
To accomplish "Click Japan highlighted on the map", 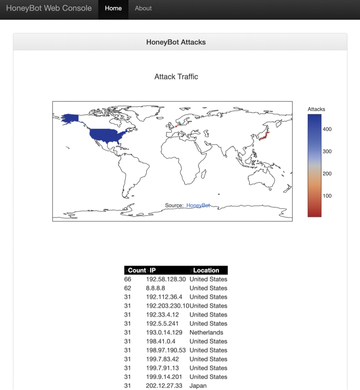I will tap(265, 136).
